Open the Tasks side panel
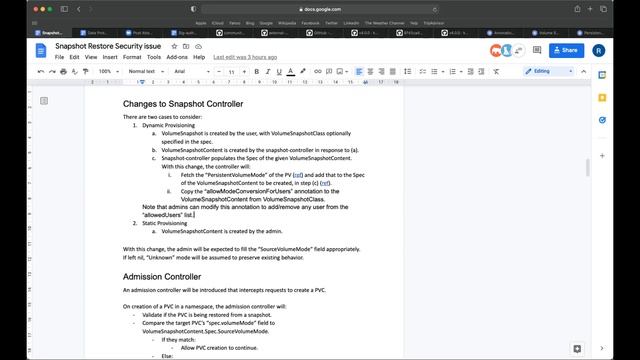Viewport: 640px width, 360px height. pyautogui.click(x=602, y=120)
